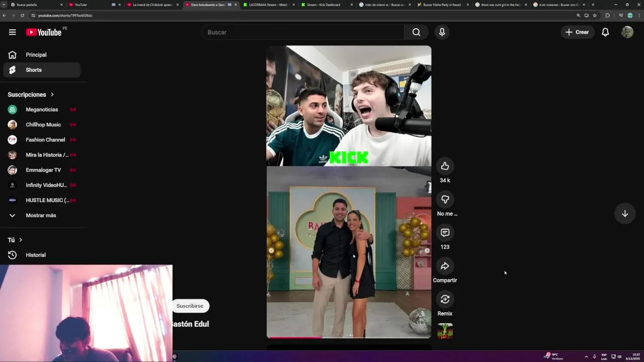Switch to the Stream - Kick Dashboard tab
644x362 pixels.
tap(326, 5)
